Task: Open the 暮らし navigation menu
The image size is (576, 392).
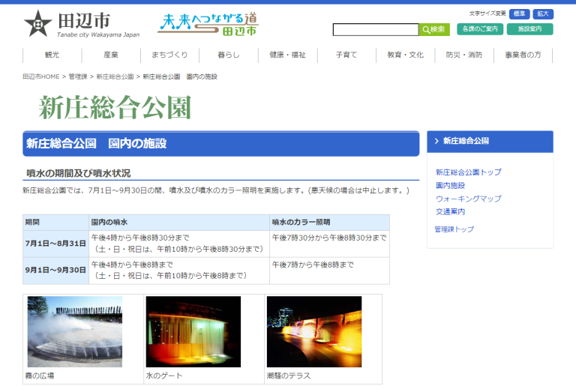Action: [229, 55]
